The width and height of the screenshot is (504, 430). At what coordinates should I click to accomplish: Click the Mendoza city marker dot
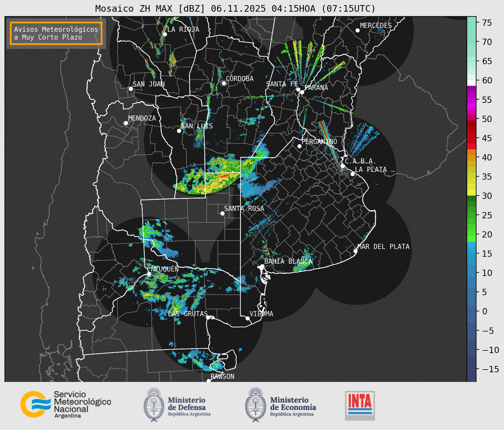[126, 123]
